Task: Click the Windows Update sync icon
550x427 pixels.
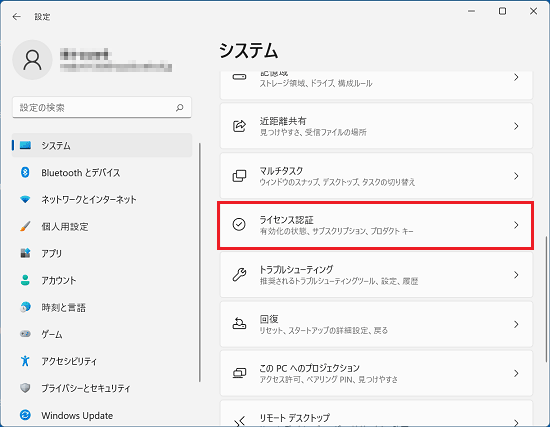Action: tap(25, 415)
